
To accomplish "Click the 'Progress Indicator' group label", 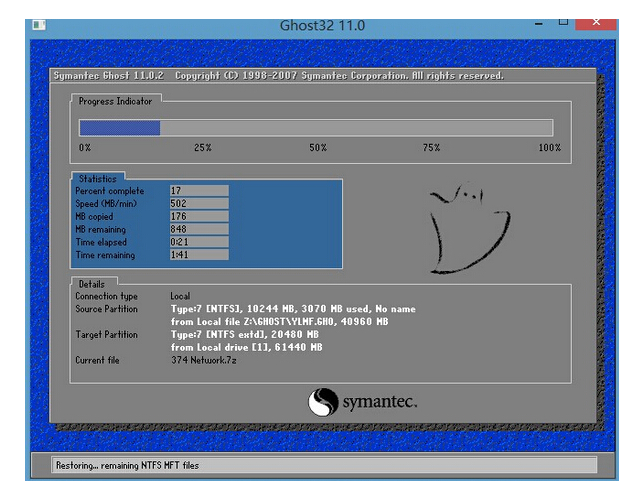I will click(x=115, y=101).
